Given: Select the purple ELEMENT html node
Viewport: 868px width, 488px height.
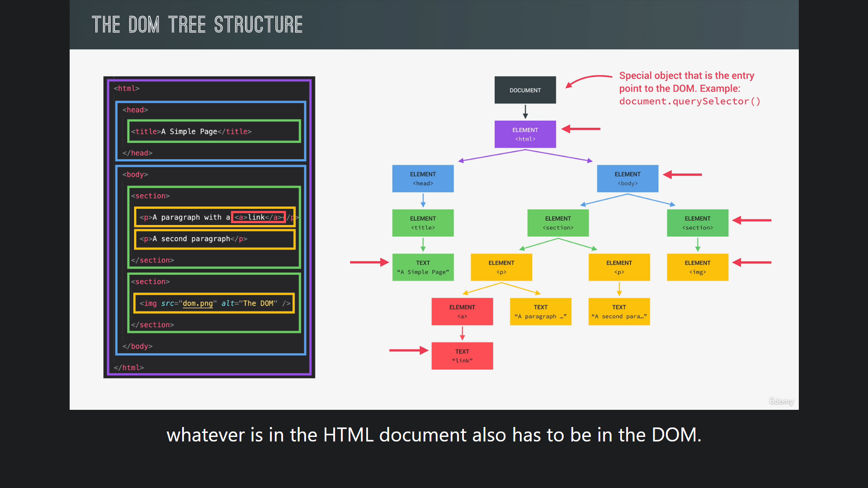Looking at the screenshot, I should pyautogui.click(x=525, y=134).
